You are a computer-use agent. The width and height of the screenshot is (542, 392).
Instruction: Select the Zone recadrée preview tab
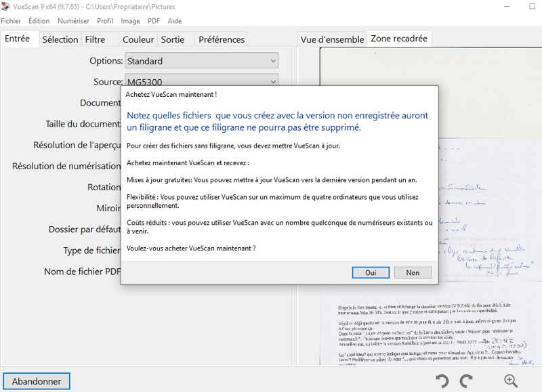(x=399, y=39)
